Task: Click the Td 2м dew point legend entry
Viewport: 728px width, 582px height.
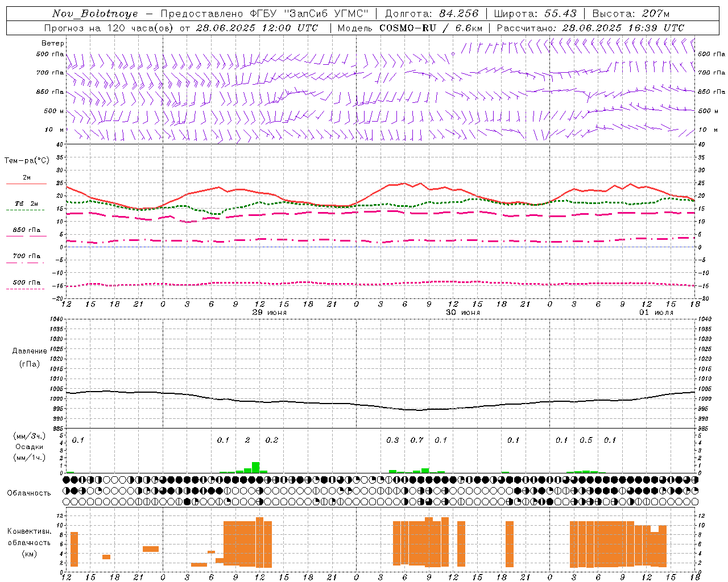Action: (x=27, y=203)
